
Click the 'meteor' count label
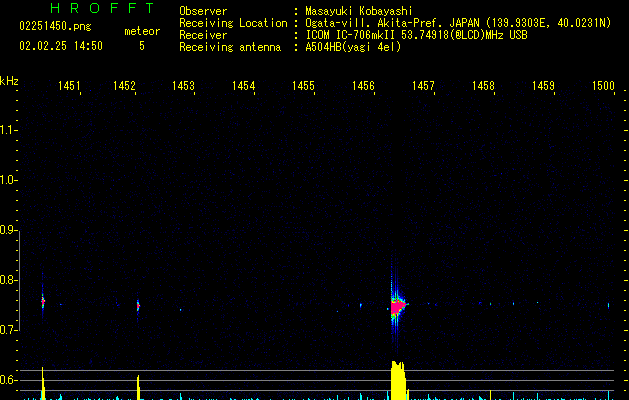pos(142,31)
